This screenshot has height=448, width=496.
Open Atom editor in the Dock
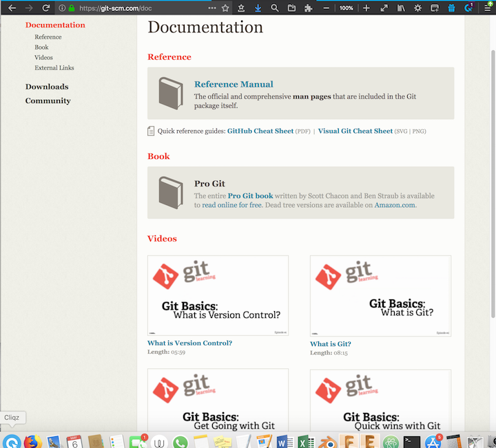click(391, 442)
